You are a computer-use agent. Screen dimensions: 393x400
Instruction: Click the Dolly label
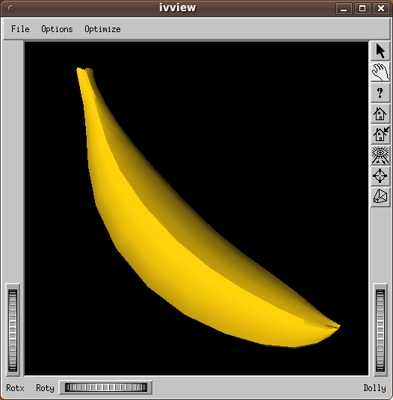pos(375,388)
